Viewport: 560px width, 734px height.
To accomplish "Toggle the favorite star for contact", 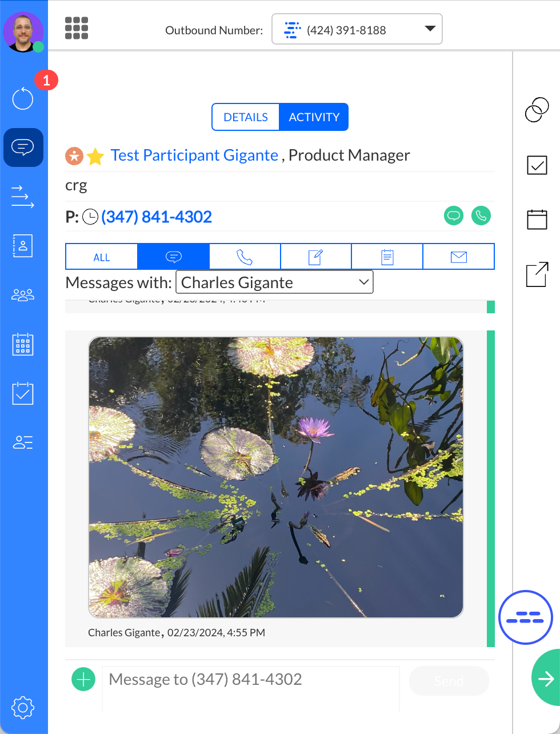I will coord(95,156).
